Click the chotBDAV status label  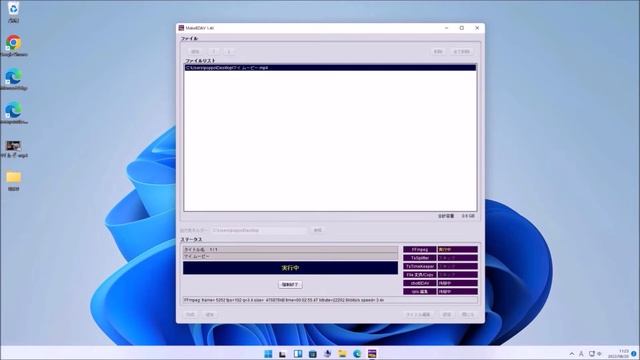point(420,283)
